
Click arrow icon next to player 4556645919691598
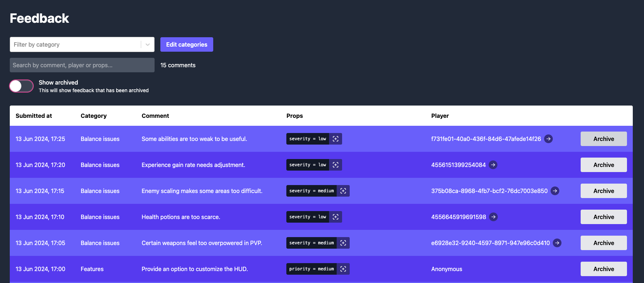493,217
